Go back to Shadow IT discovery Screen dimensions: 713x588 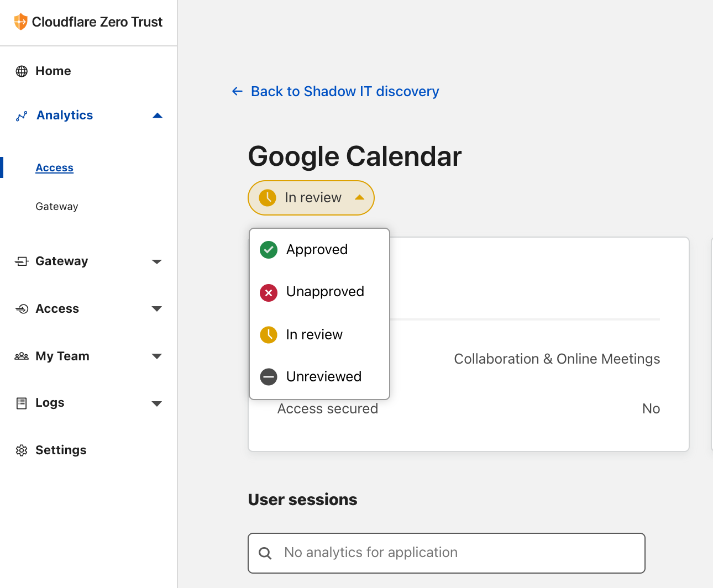[334, 91]
